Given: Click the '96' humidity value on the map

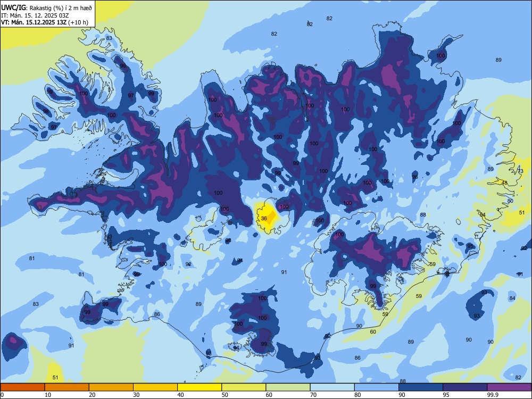Looking at the screenshot, I should pyautogui.click(x=415, y=177).
